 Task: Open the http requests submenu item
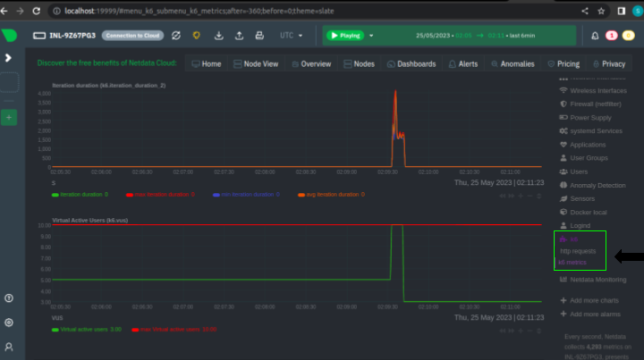578,251
